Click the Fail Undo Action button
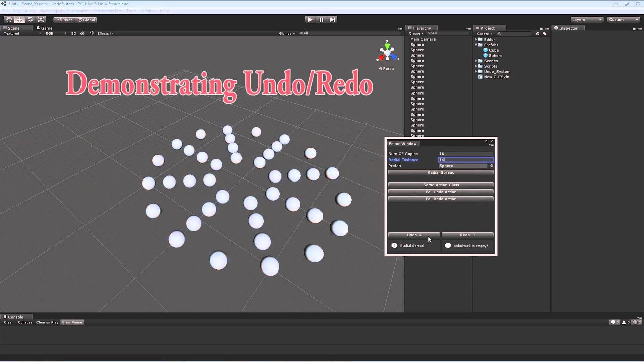 (441, 192)
